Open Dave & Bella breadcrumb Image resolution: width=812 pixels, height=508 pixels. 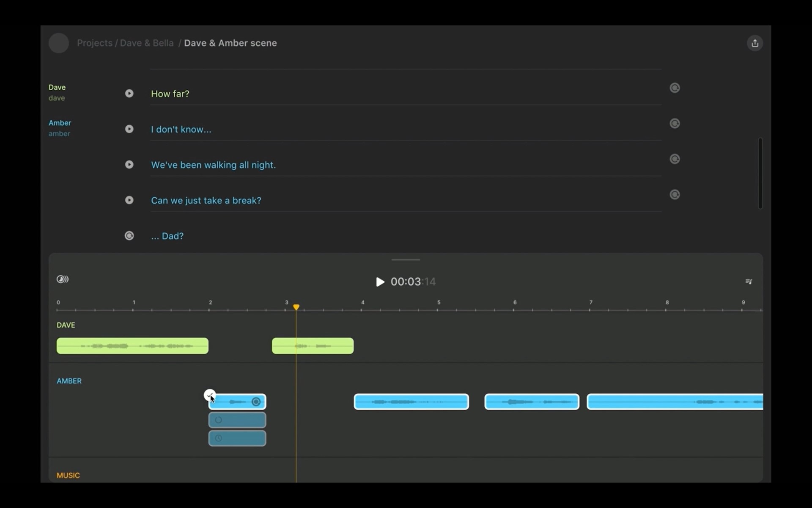click(147, 43)
